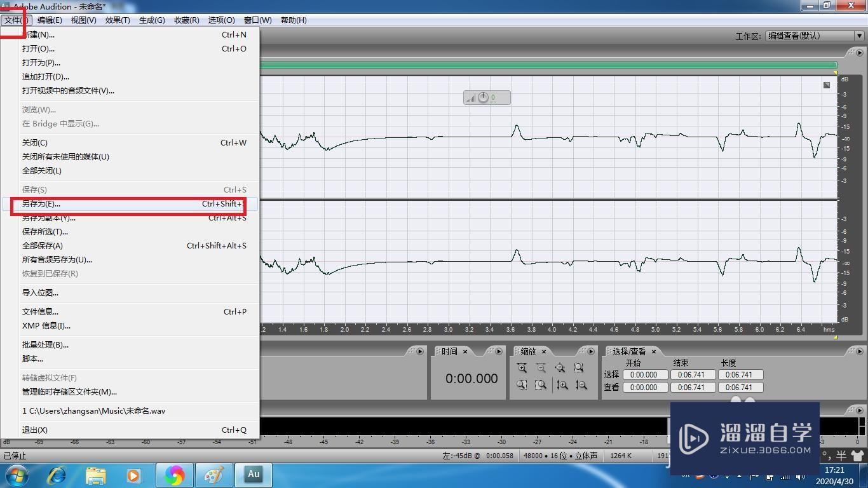This screenshot has width=868, height=488.
Task: Open options menu left of 时间 panel
Action: [x=419, y=351]
